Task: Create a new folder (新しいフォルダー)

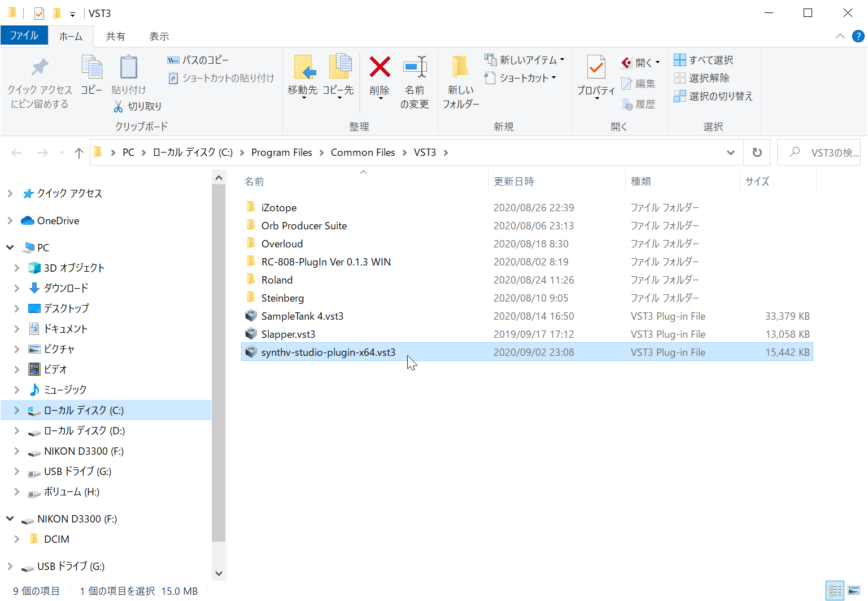Action: 460,82
